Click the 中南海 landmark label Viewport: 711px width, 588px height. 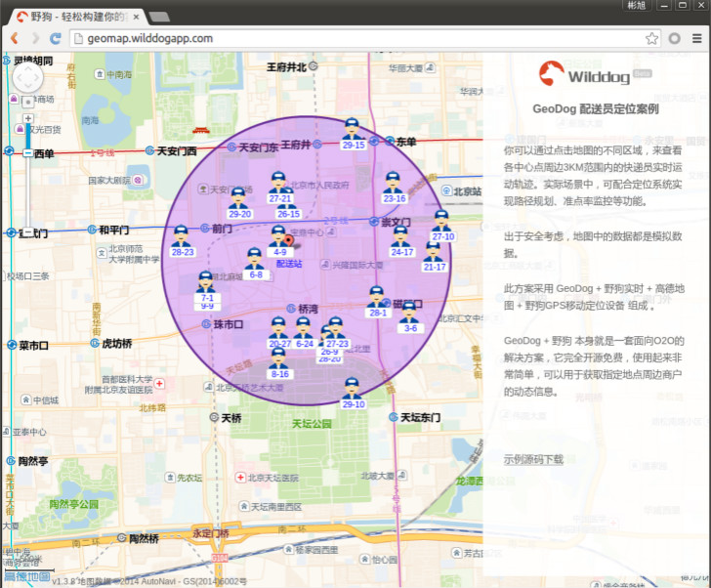[119, 74]
